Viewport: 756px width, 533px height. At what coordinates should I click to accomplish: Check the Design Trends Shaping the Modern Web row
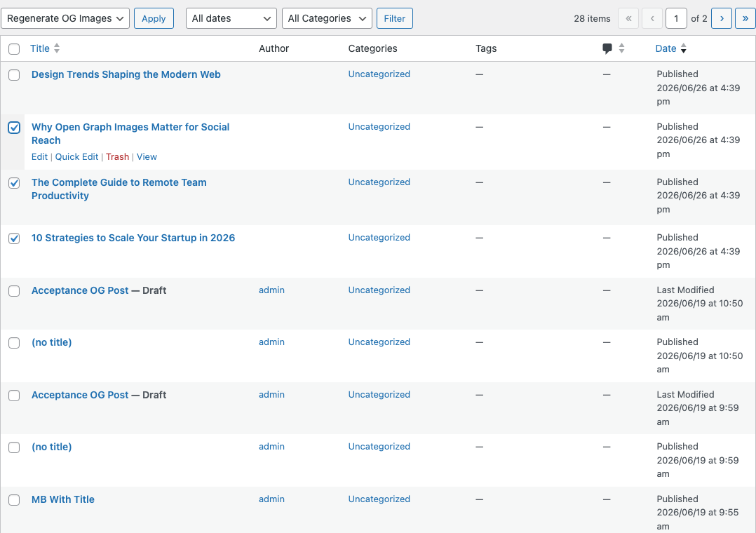click(x=14, y=75)
